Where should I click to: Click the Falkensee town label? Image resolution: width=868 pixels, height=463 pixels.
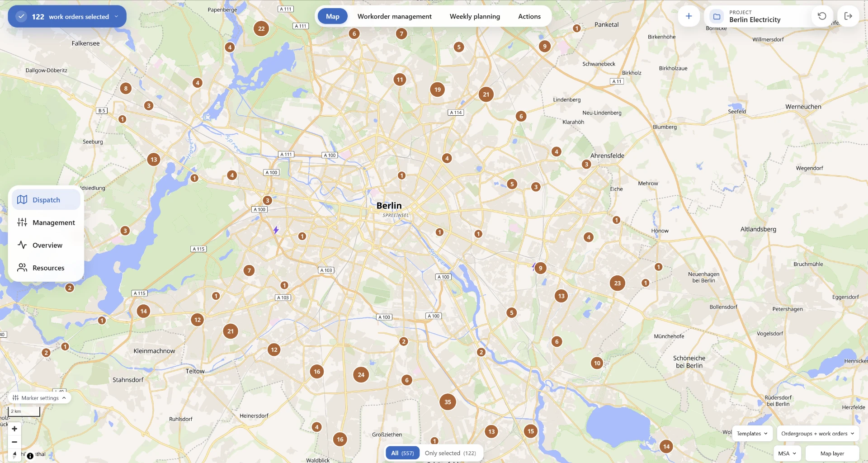click(x=85, y=43)
